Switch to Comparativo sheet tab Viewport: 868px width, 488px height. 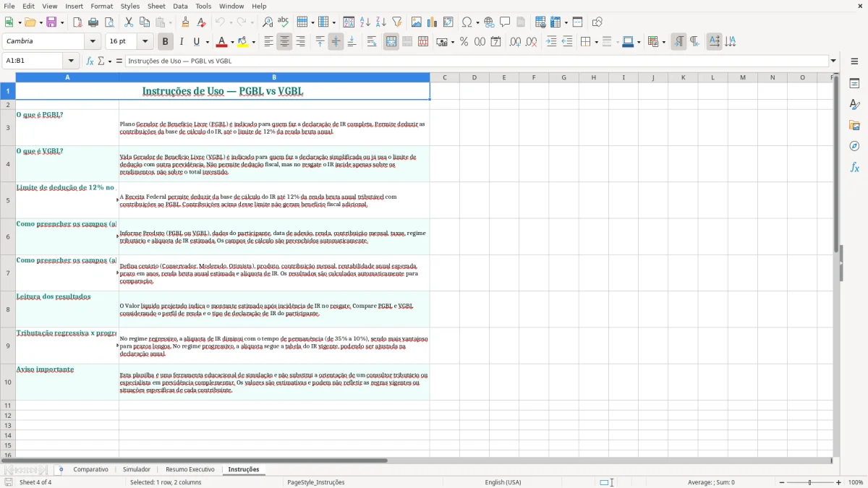tap(90, 469)
